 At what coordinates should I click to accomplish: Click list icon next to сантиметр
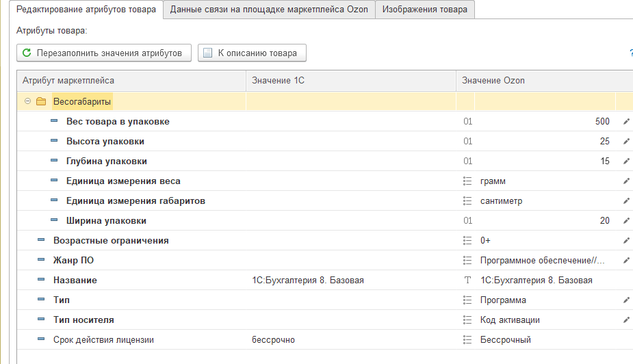pyautogui.click(x=467, y=201)
